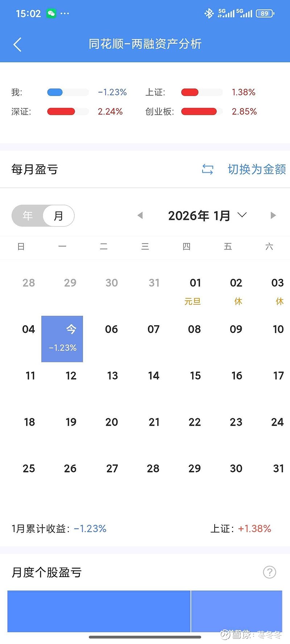This screenshot has width=290, height=644.
Task: Go to next month arrow
Action: tap(273, 216)
